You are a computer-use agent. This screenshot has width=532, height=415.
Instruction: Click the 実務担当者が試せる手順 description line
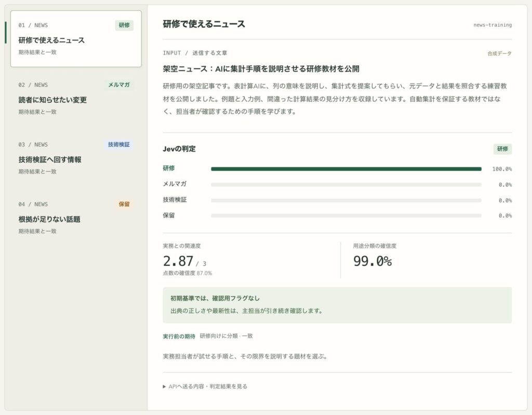coord(245,356)
